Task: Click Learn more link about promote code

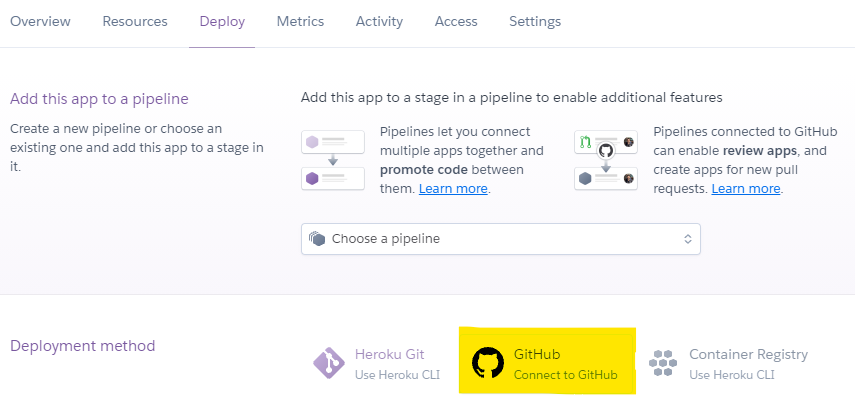Action: click(x=453, y=189)
